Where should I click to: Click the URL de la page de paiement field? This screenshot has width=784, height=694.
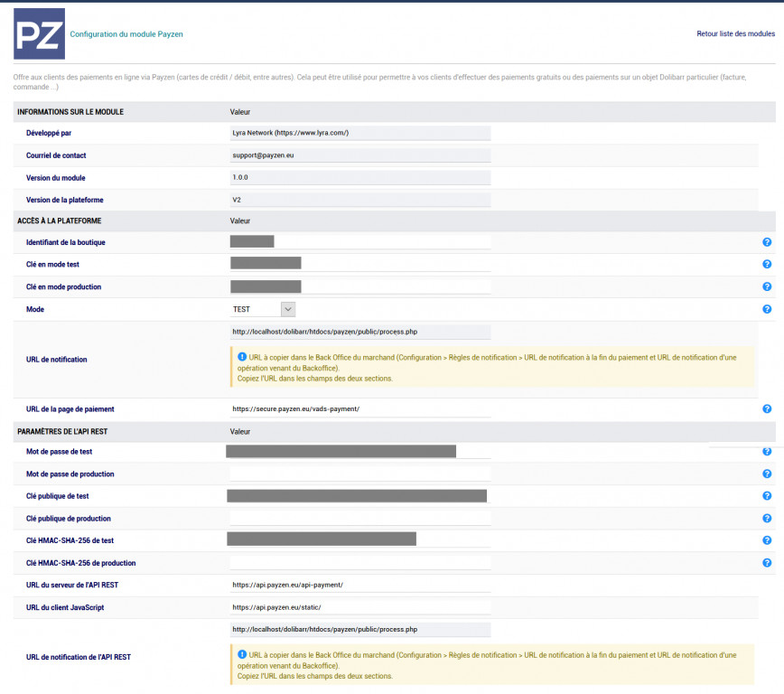click(360, 408)
